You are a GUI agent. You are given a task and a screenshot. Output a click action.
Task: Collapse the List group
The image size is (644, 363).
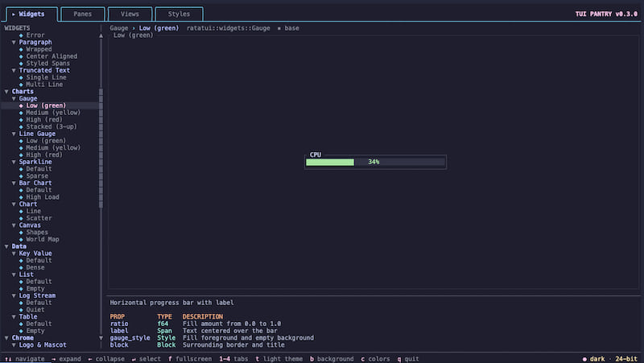pyautogui.click(x=14, y=274)
